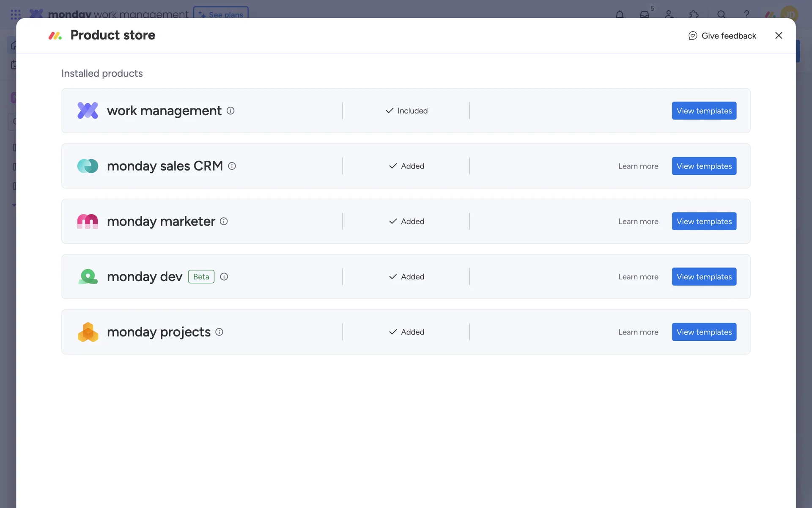812x508 pixels.
Task: Open the inbox tray icon
Action: click(x=645, y=14)
